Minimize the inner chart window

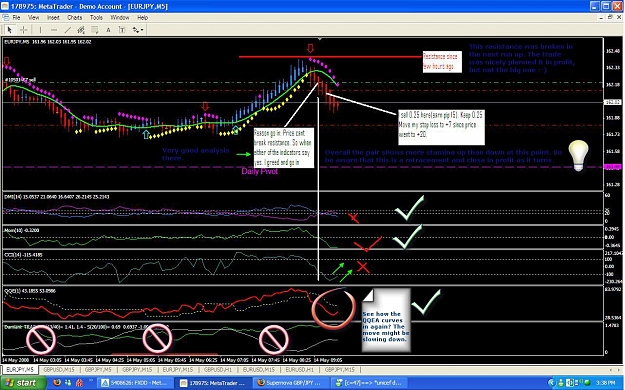click(601, 18)
